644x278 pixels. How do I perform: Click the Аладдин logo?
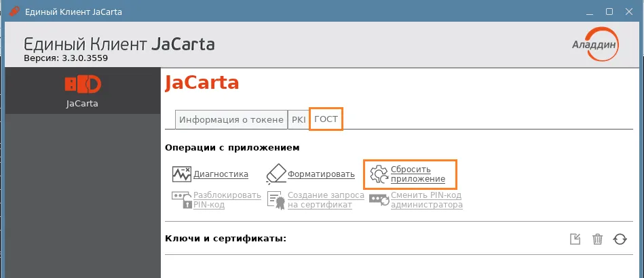[596, 44]
